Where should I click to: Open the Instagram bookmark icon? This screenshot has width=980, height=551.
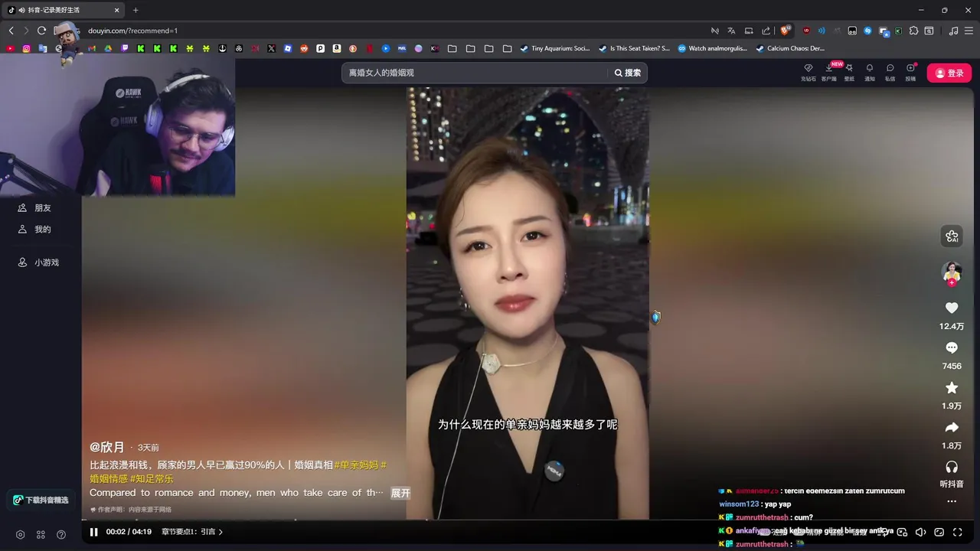point(26,48)
